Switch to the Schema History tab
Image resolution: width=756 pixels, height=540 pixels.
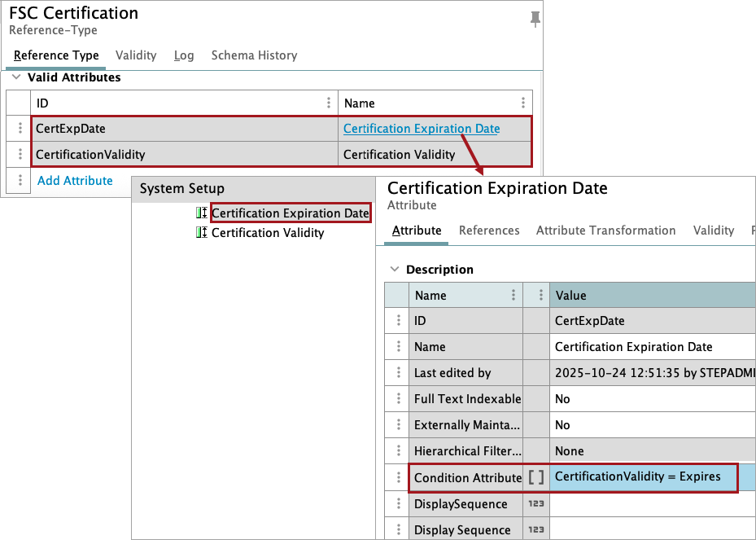pyautogui.click(x=254, y=55)
